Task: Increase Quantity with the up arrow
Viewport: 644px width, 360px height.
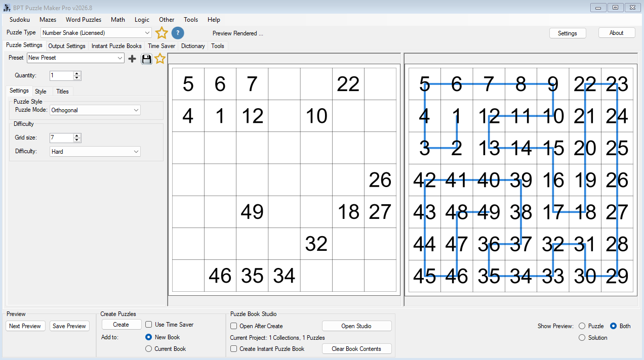Action: point(77,73)
